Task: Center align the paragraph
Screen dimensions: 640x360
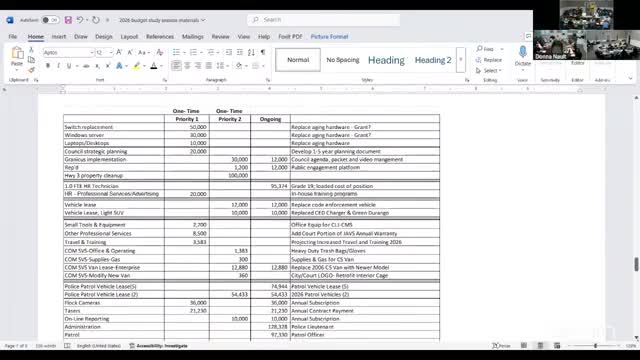Action: 187,66
